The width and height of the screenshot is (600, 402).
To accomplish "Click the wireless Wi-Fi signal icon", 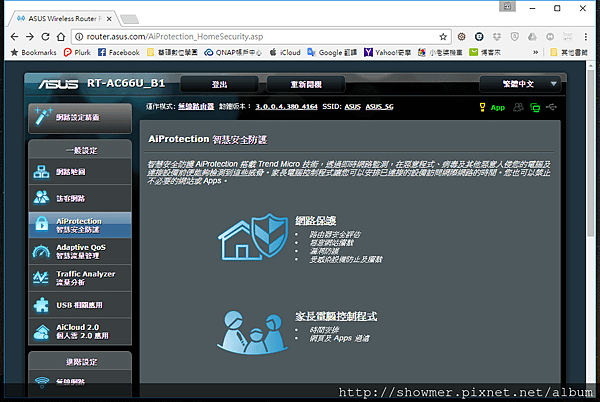I will click(42, 381).
